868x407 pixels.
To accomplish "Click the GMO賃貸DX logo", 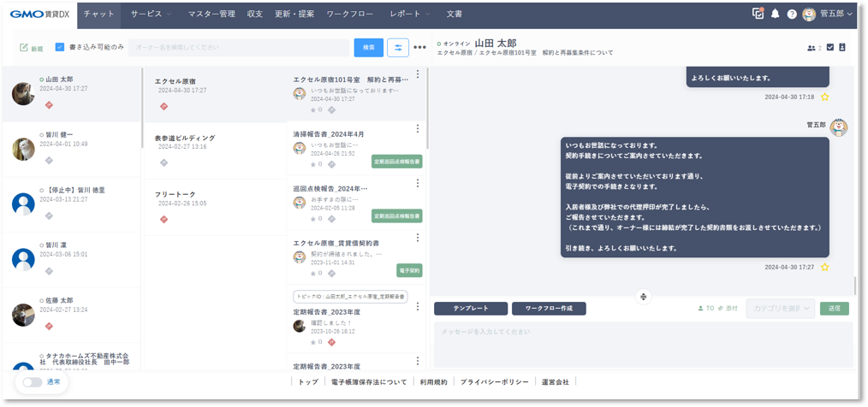I will 39,15.
